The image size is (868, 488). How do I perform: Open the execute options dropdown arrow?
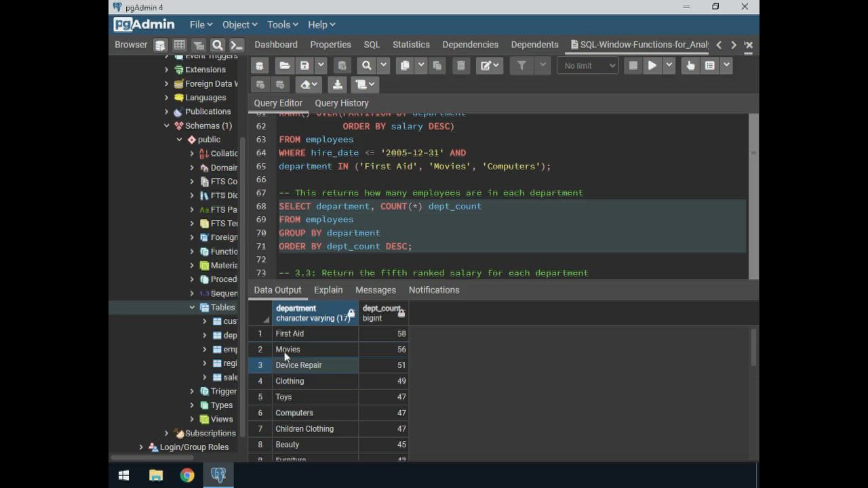pyautogui.click(x=669, y=66)
